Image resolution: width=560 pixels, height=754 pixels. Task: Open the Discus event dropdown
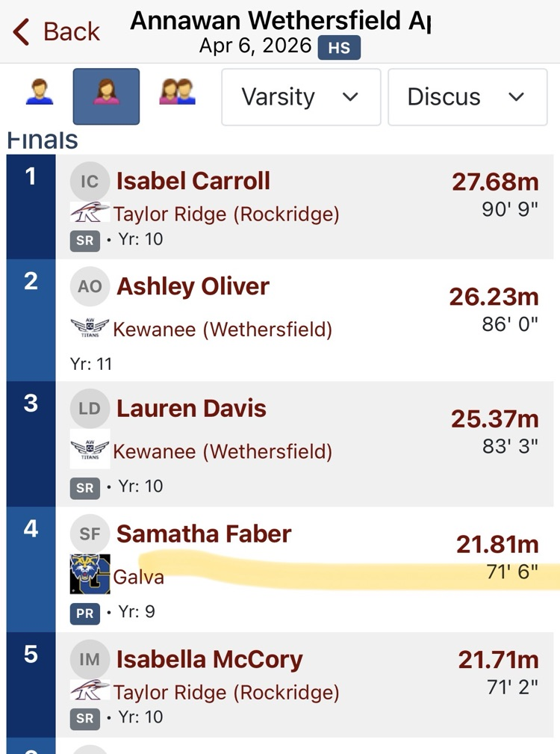467,97
